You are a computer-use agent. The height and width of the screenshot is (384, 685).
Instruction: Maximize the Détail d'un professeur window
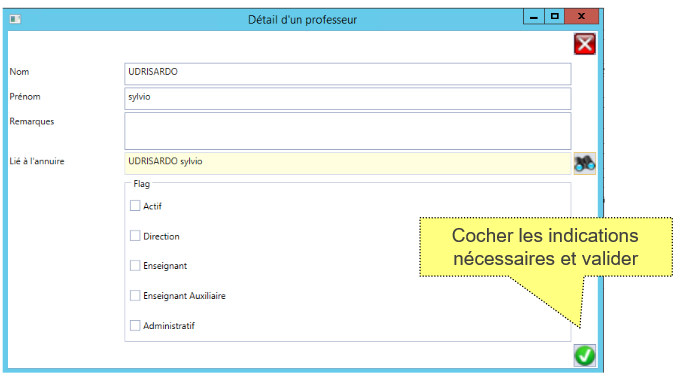pos(554,17)
